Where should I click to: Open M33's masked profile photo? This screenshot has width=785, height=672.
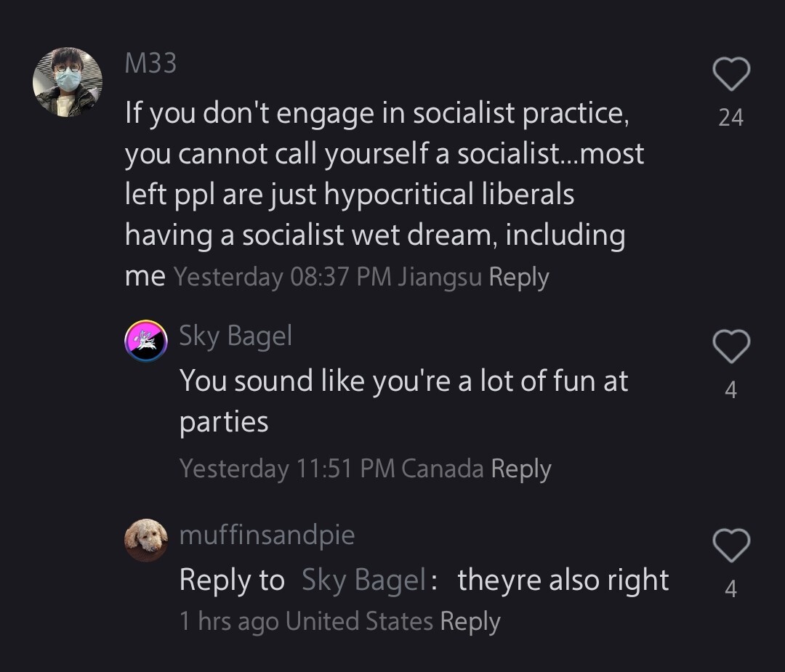click(x=68, y=82)
